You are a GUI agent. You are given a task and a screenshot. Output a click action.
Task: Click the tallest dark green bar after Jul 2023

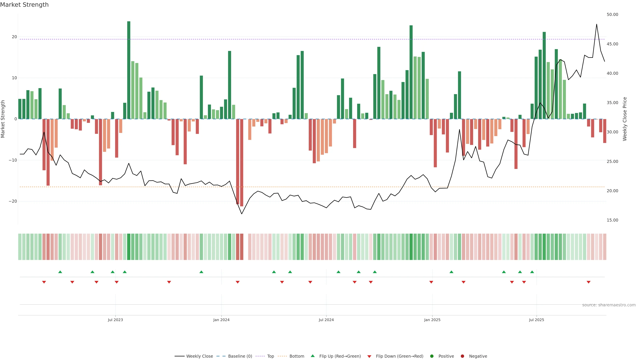coord(129,70)
